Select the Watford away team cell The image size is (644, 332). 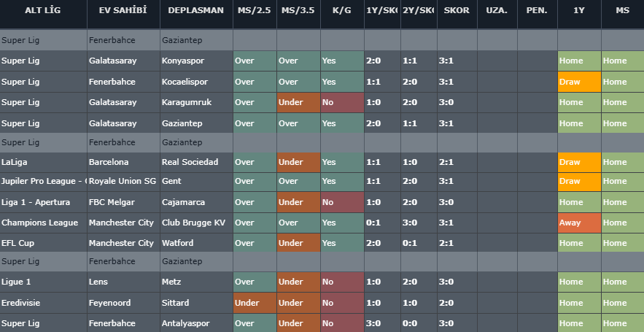coord(196,243)
